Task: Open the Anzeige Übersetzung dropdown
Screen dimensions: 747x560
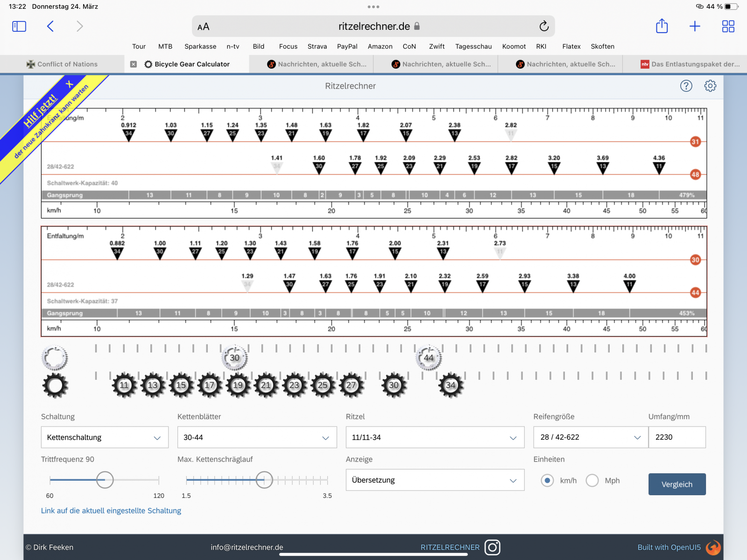Action: coord(435,480)
